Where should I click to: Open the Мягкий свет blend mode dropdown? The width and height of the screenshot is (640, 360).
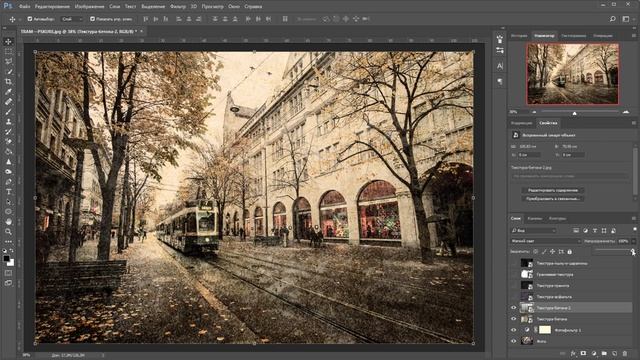tap(545, 241)
